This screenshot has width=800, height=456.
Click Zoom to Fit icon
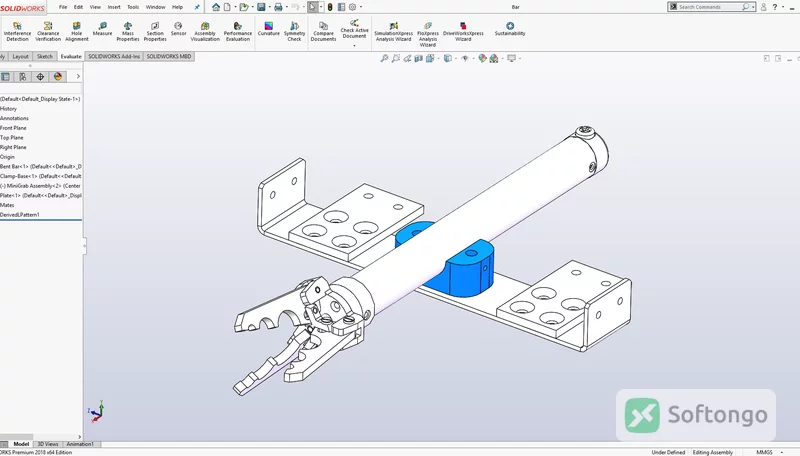click(384, 59)
